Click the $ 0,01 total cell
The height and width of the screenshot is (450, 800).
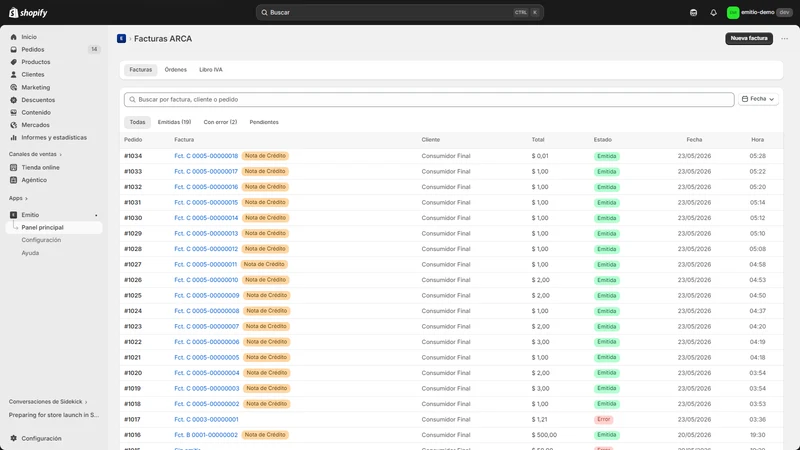coord(540,156)
